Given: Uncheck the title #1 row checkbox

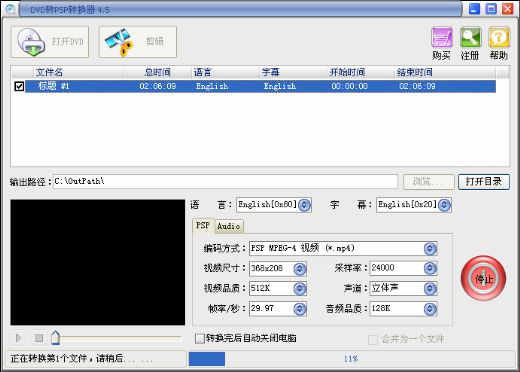Looking at the screenshot, I should pyautogui.click(x=19, y=86).
